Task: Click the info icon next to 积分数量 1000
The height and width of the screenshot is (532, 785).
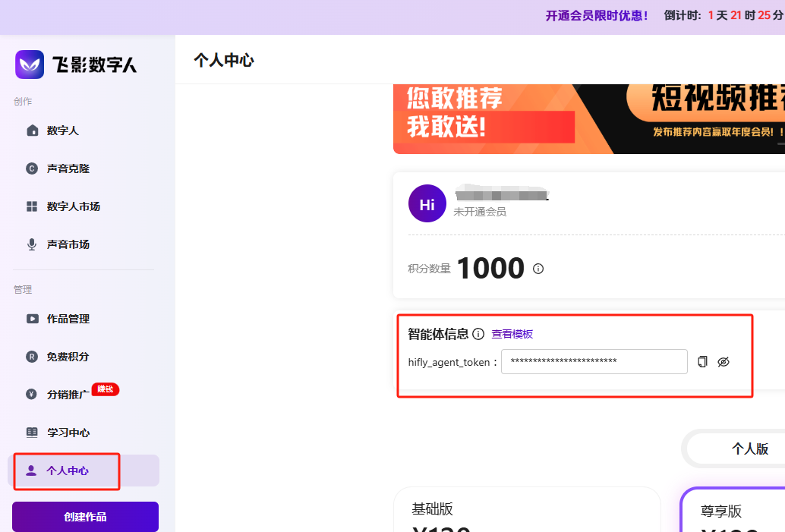Action: [538, 269]
